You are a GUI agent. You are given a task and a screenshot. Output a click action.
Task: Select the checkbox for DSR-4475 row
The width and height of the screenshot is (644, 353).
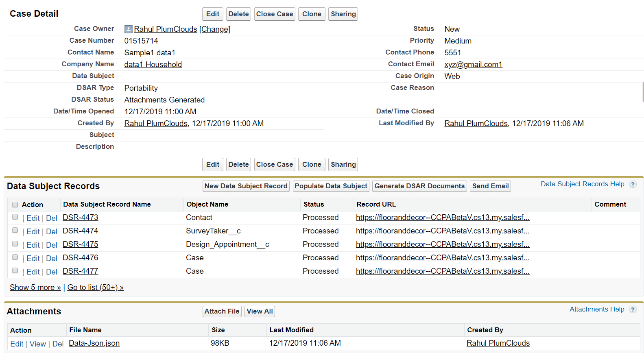point(15,244)
